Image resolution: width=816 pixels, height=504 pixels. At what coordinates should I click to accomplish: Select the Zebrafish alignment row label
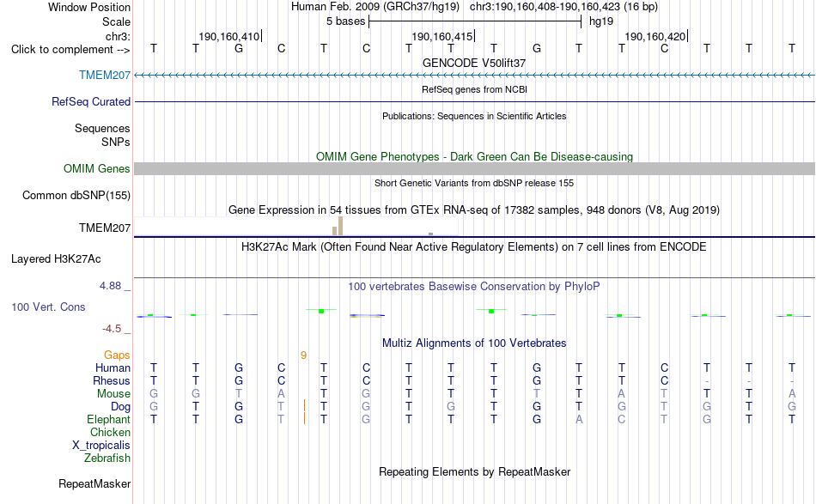[x=107, y=458]
